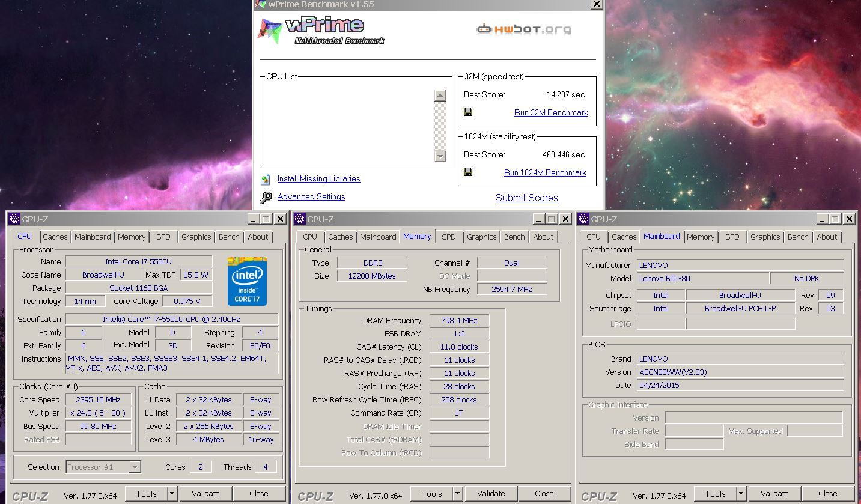Click 32M best score 14.287 sec
Image resolution: width=861 pixels, height=504 pixels.
coord(565,94)
